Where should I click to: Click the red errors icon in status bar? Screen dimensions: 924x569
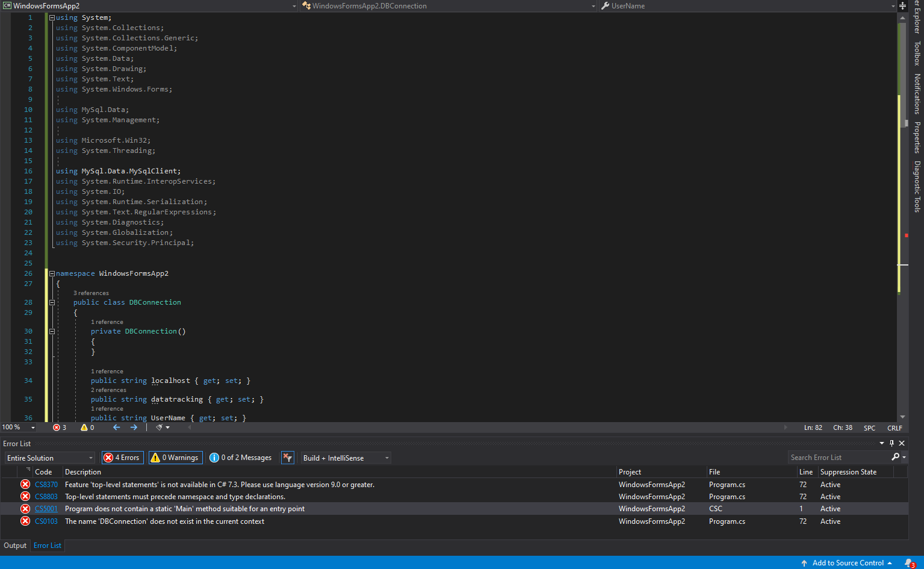59,428
